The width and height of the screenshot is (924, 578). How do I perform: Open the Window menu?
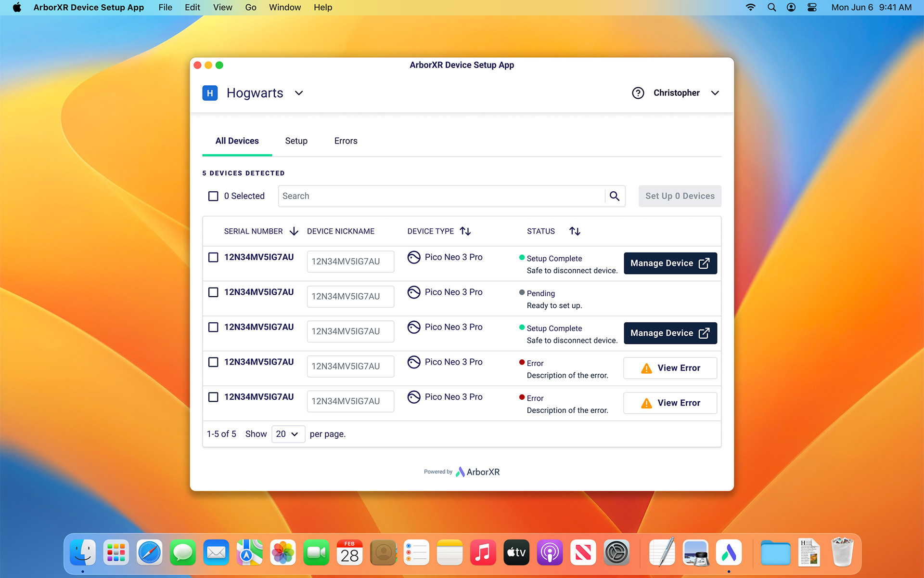tap(284, 7)
